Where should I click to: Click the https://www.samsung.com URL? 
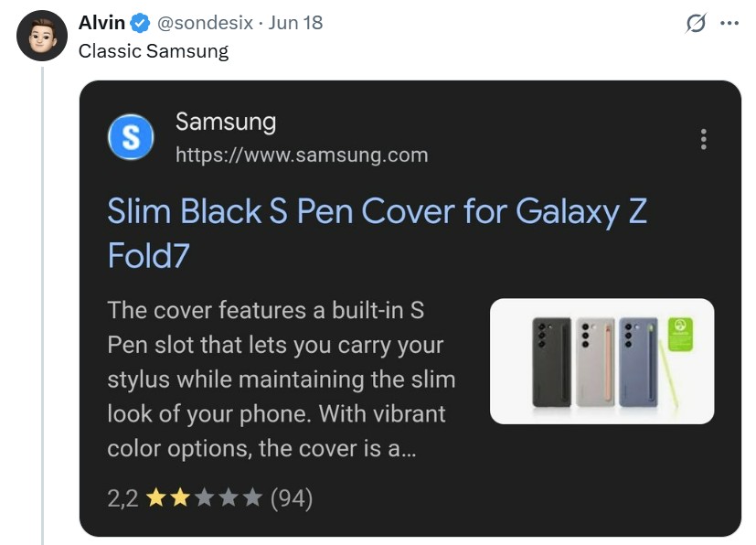302,155
